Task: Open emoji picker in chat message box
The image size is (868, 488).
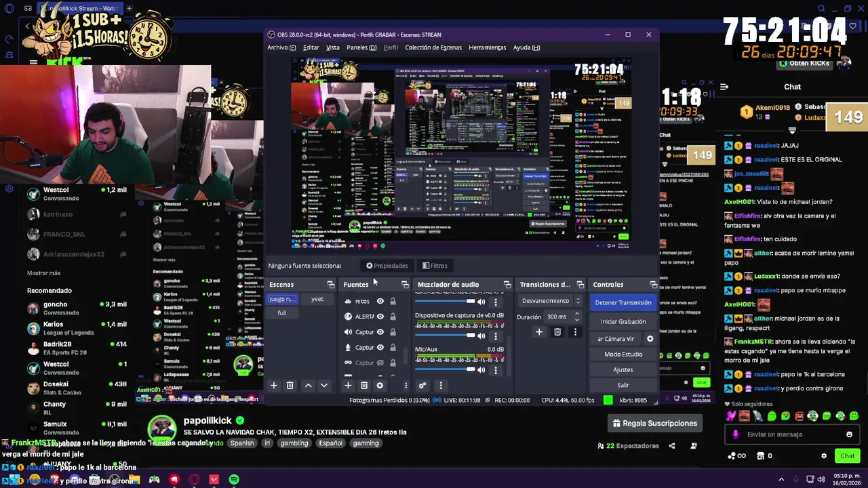Action: point(849,434)
